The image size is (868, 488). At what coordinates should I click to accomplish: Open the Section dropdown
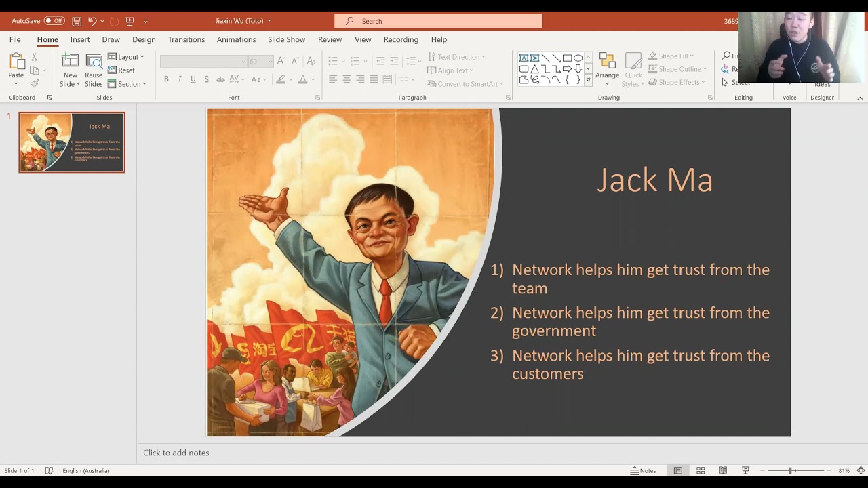coord(127,84)
